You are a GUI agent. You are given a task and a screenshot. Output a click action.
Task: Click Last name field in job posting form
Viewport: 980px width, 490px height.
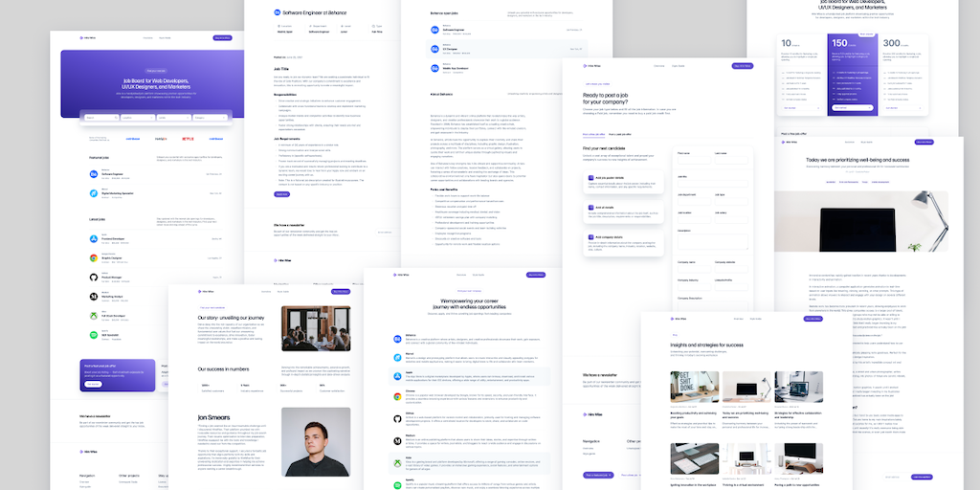click(x=731, y=160)
